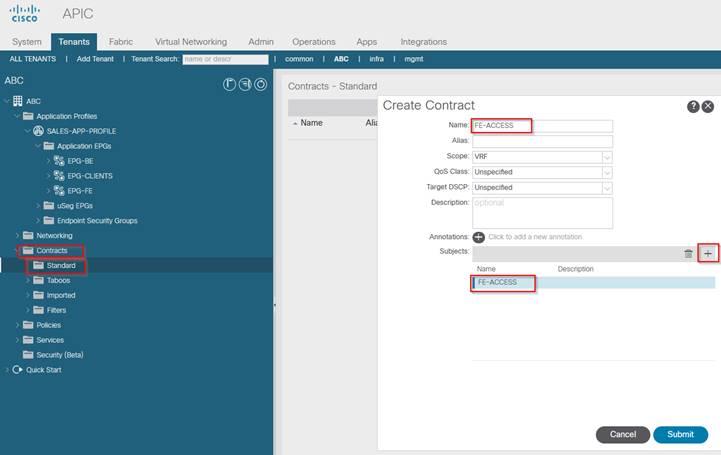Click the EPG-FE icon

(x=59, y=190)
